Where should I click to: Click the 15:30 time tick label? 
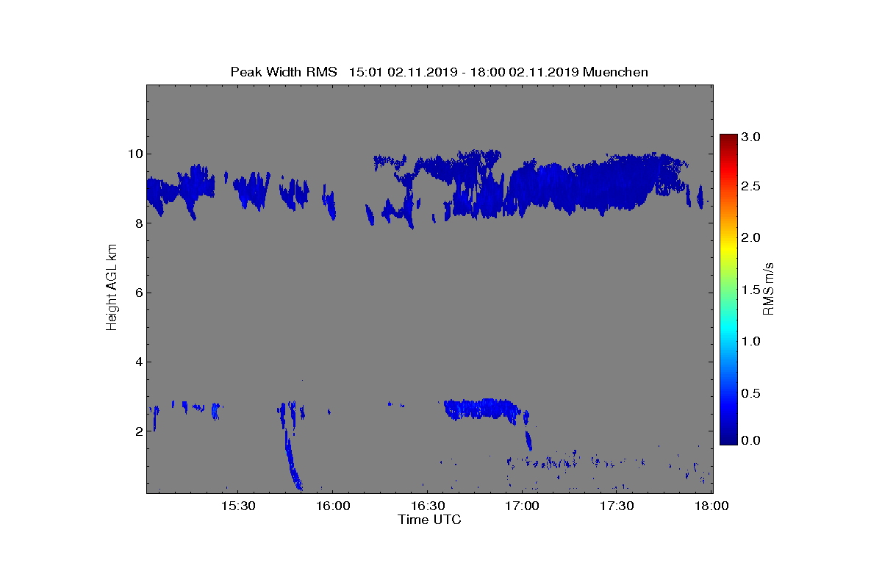click(x=239, y=506)
